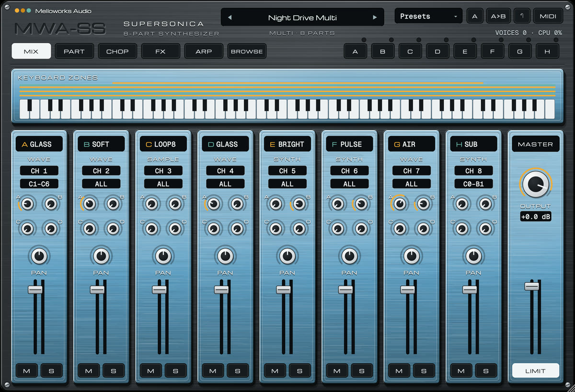575x392 pixels.
Task: Click aux send A knob on part D GLASS
Action: 213,204
